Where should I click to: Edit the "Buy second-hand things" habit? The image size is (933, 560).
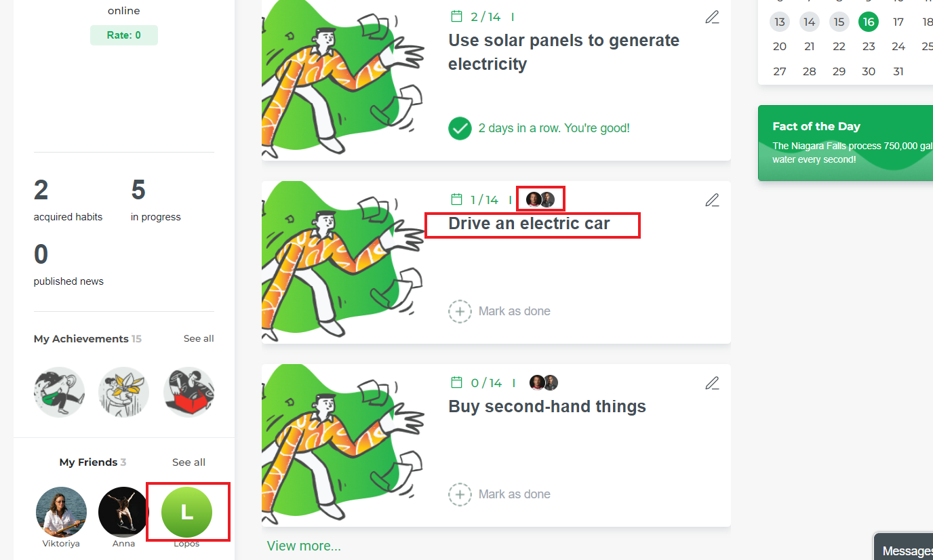(x=712, y=383)
